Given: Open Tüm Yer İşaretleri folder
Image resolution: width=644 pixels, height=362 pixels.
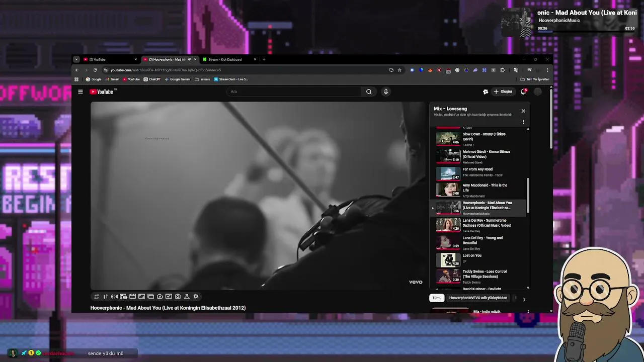Looking at the screenshot, I should [535, 79].
